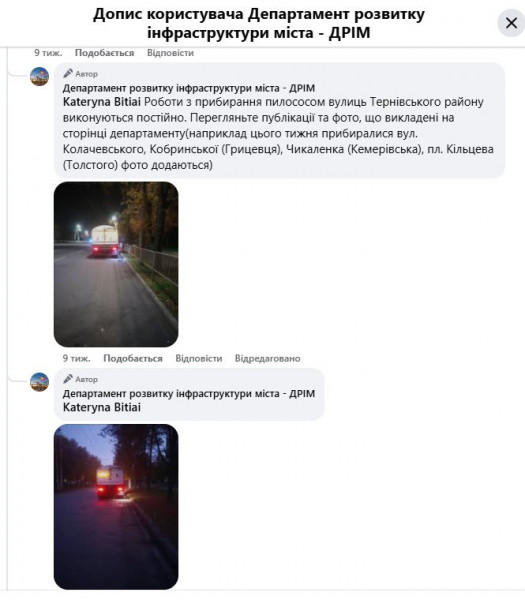Reply to the comment with night photo
Viewport: 525px width, 600px height.
point(199,359)
